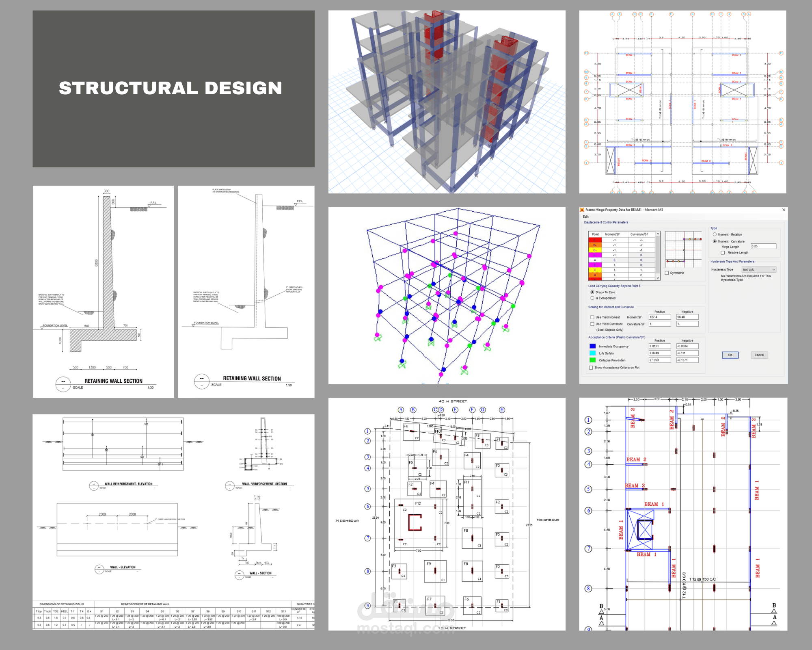Click the positive Moment SF field
The height and width of the screenshot is (650, 812).
point(659,317)
